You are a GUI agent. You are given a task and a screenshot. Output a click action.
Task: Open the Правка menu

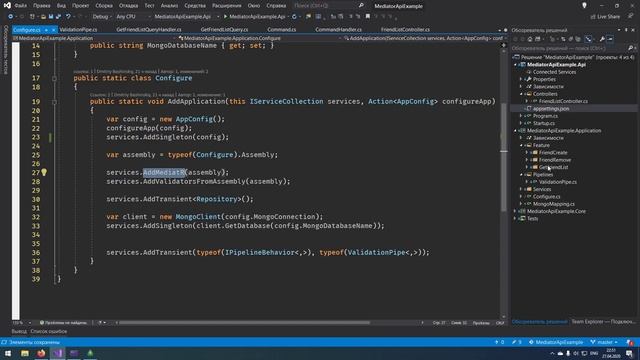pos(42,6)
